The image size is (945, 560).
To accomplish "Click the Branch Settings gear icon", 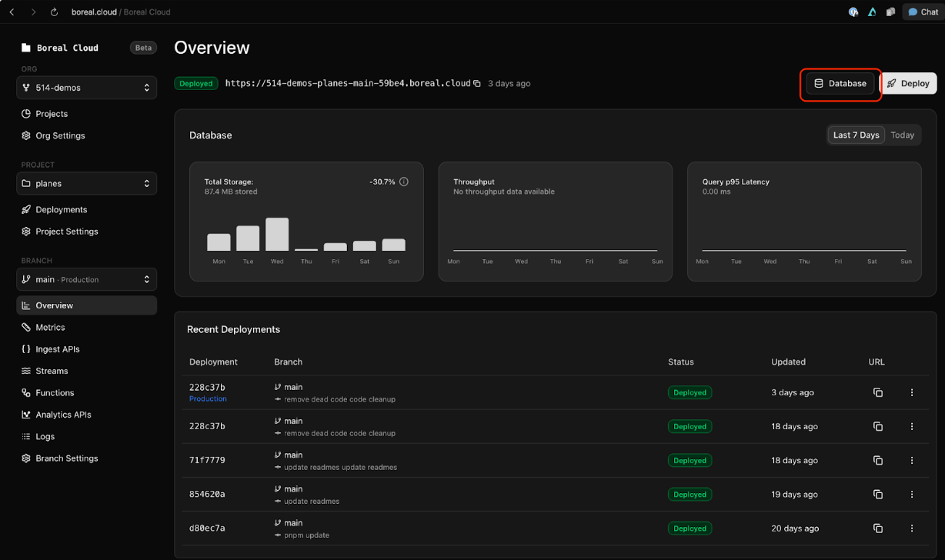I will 26,458.
